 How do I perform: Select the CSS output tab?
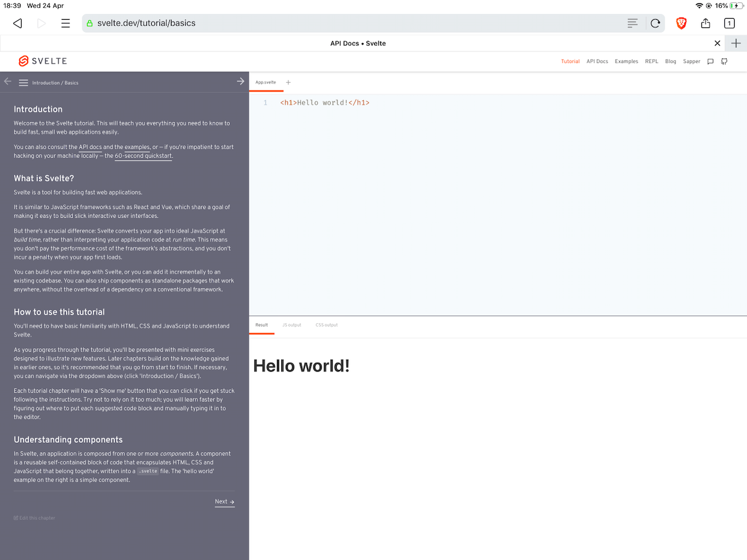pos(326,325)
